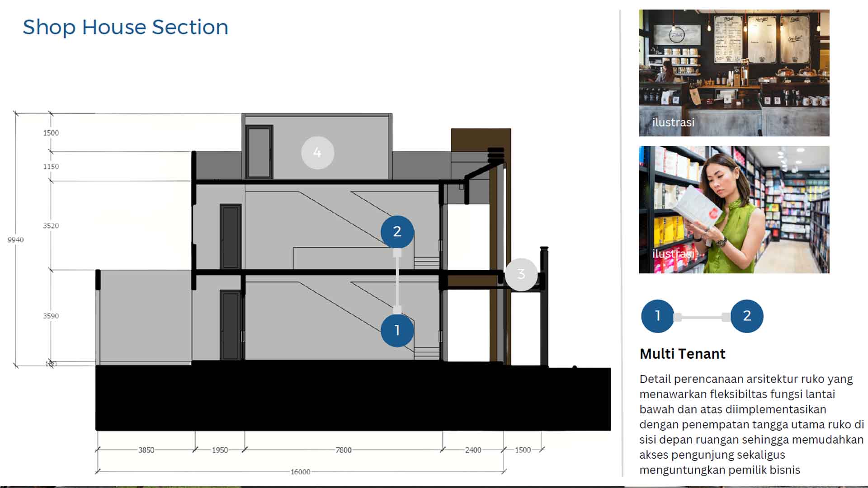Click the Shop House Section title
The width and height of the screenshot is (868, 488).
tap(125, 27)
